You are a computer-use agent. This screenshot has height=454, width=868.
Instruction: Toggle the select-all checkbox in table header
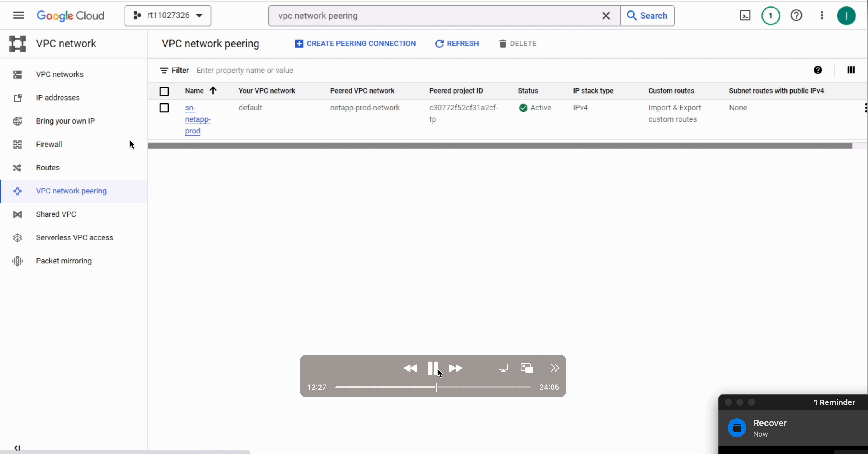[x=164, y=91]
